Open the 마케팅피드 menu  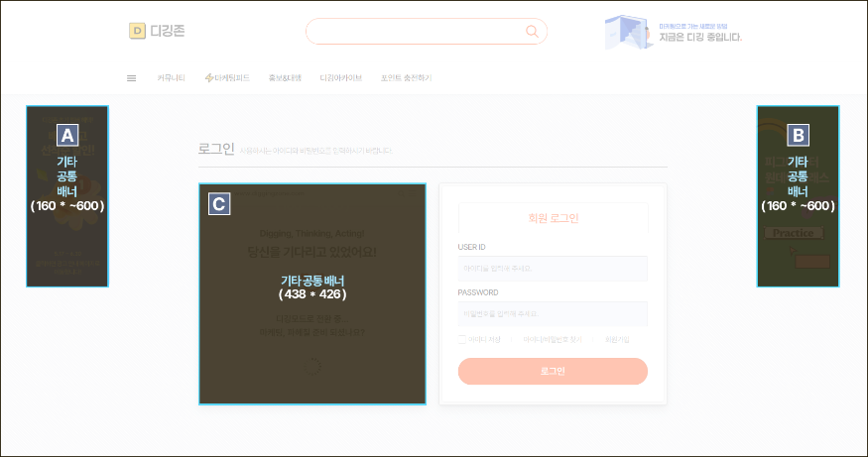click(x=232, y=78)
